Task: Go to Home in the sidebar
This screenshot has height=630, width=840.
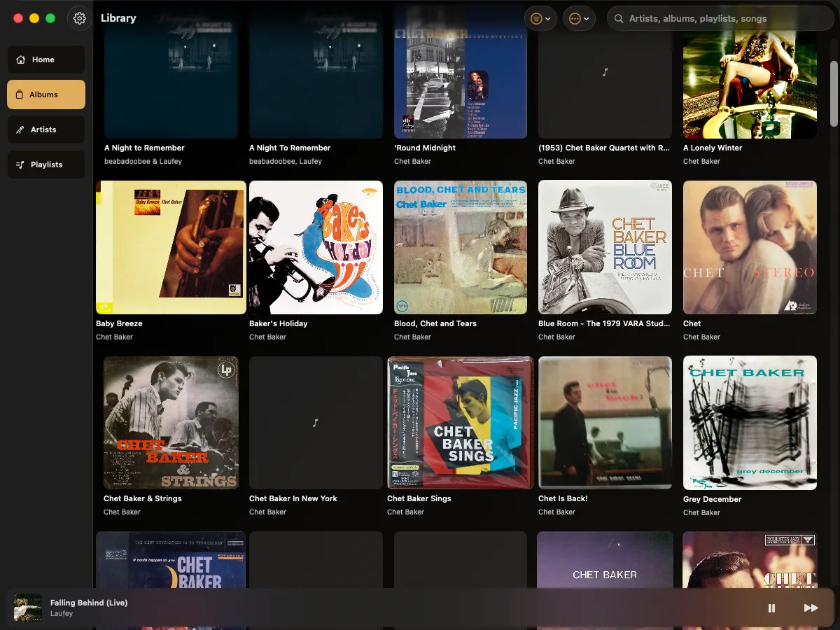Action: point(46,59)
